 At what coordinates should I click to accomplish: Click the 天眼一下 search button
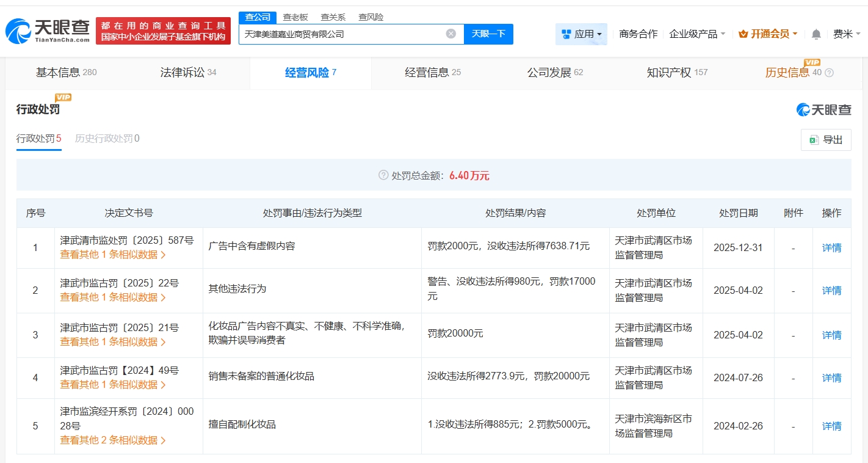[488, 34]
